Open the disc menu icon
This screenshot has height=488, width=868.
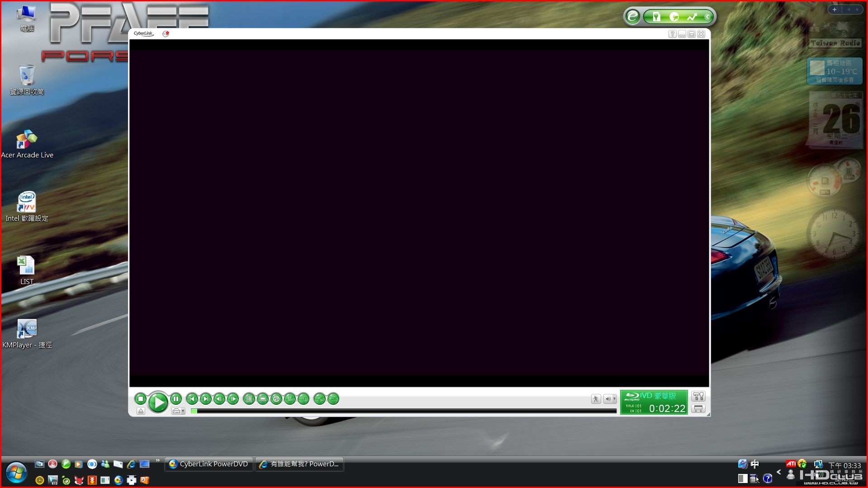click(249, 399)
